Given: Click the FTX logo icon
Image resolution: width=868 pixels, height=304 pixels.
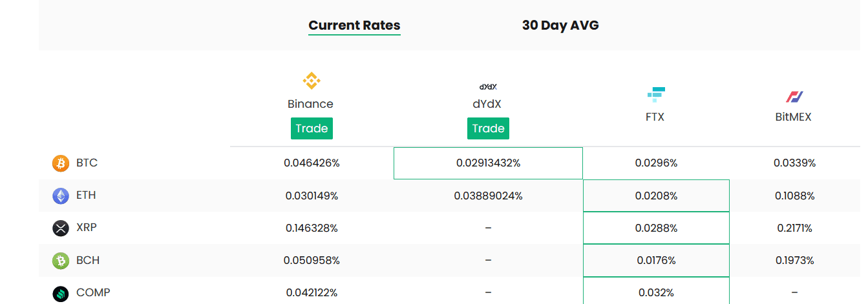Looking at the screenshot, I should coord(656,94).
